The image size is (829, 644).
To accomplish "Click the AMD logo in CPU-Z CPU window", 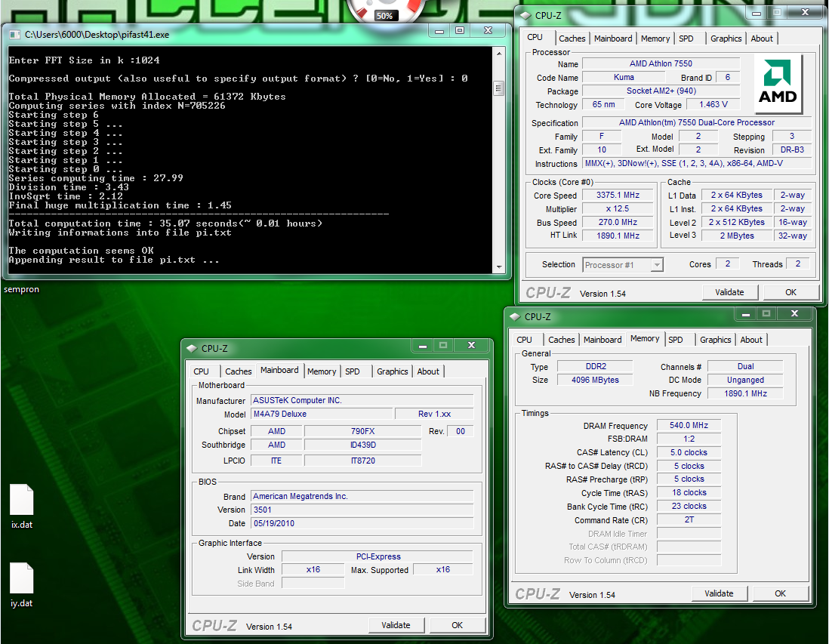I will [x=778, y=83].
